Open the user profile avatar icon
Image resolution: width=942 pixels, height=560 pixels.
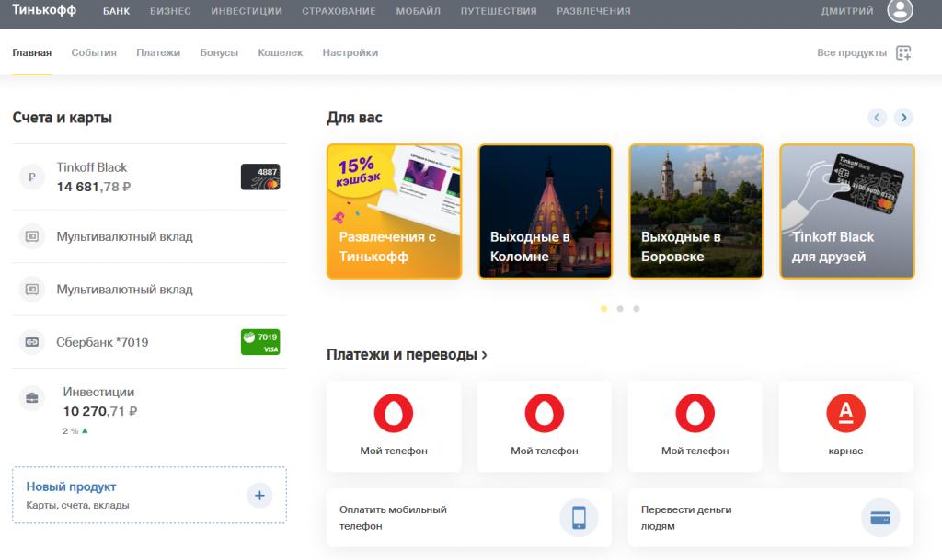pyautogui.click(x=900, y=9)
